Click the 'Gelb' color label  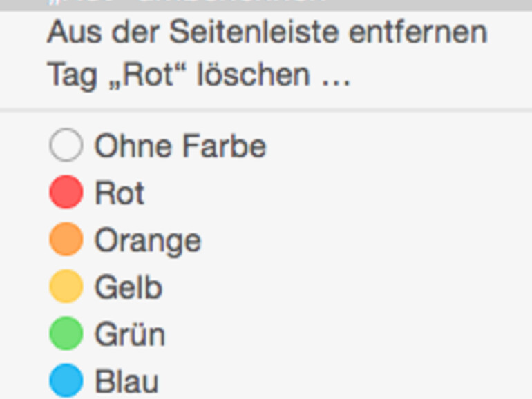click(129, 287)
